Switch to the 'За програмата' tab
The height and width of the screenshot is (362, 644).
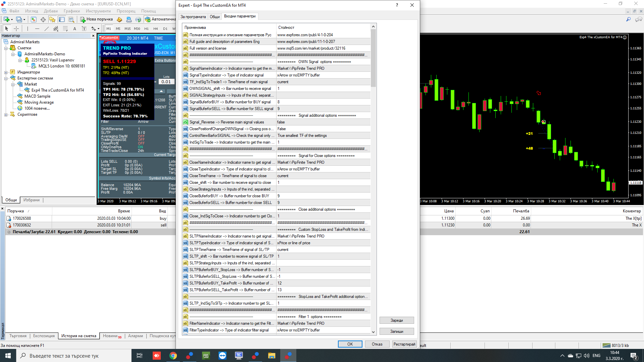193,16
